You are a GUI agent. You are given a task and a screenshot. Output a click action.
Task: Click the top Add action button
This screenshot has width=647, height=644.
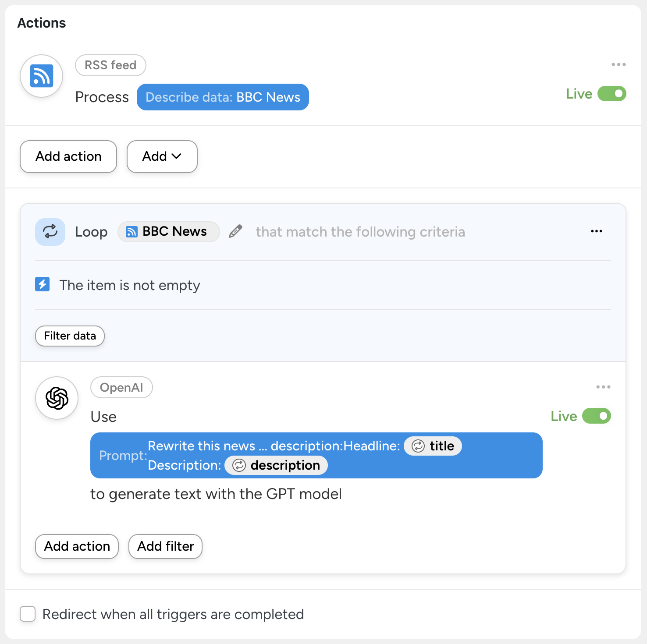[x=68, y=156]
